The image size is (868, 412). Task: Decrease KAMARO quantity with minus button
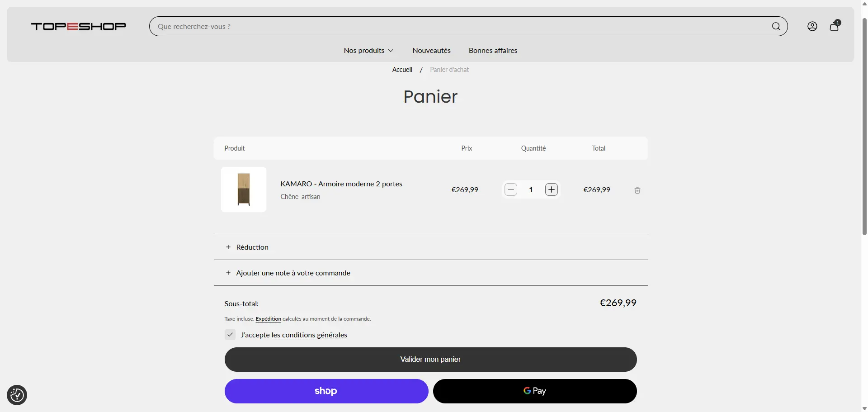[x=511, y=189]
